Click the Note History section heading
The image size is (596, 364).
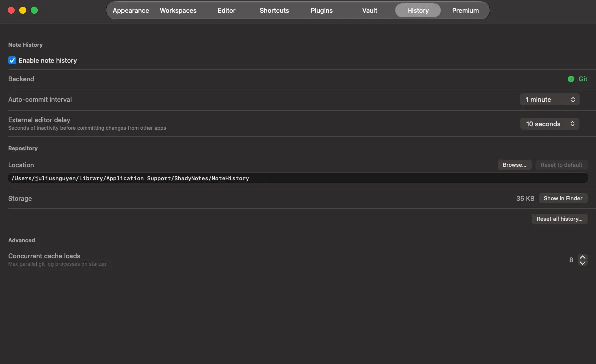pos(25,45)
